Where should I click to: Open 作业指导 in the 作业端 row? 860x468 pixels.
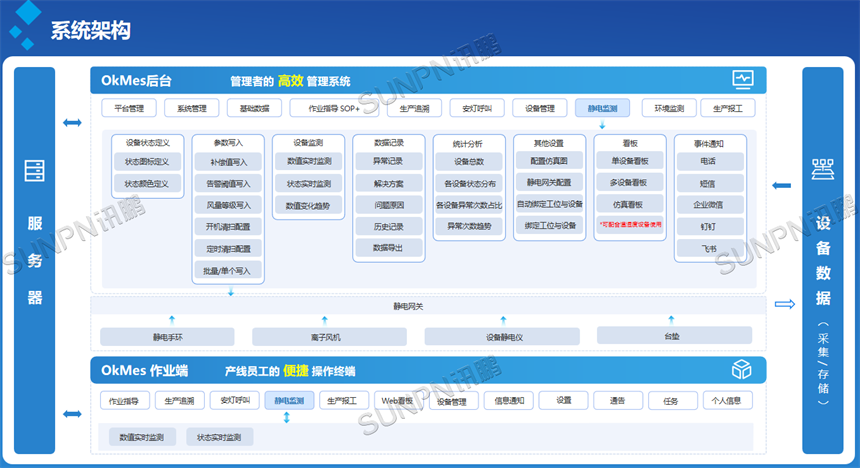(125, 401)
